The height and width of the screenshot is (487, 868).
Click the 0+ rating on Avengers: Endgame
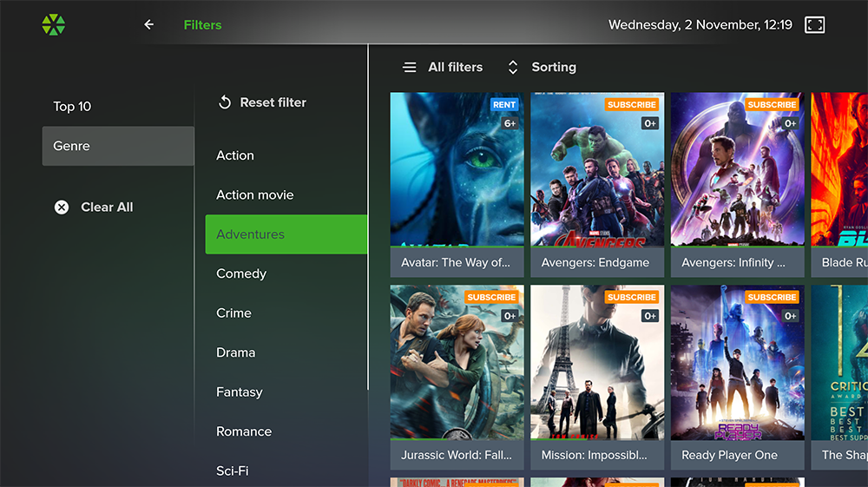tap(650, 123)
